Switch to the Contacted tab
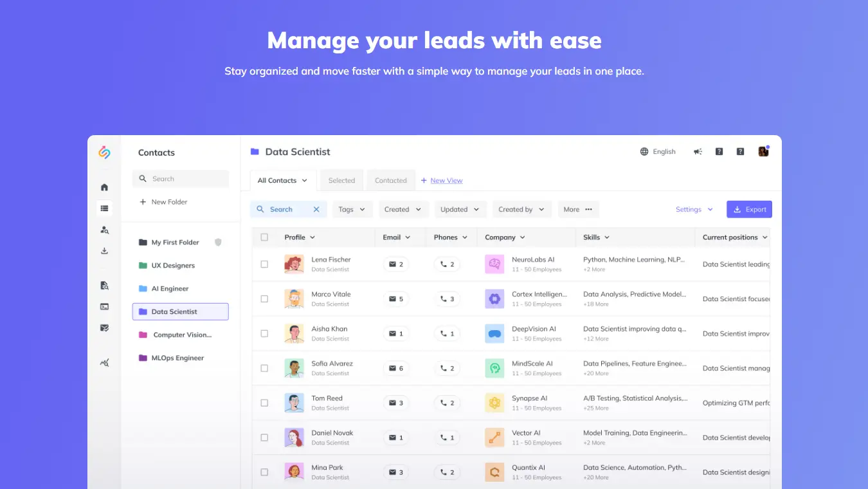This screenshot has width=868, height=489. (x=390, y=180)
